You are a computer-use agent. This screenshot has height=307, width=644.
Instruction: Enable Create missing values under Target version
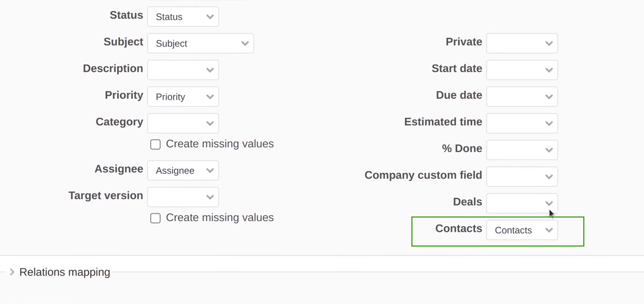click(x=155, y=218)
